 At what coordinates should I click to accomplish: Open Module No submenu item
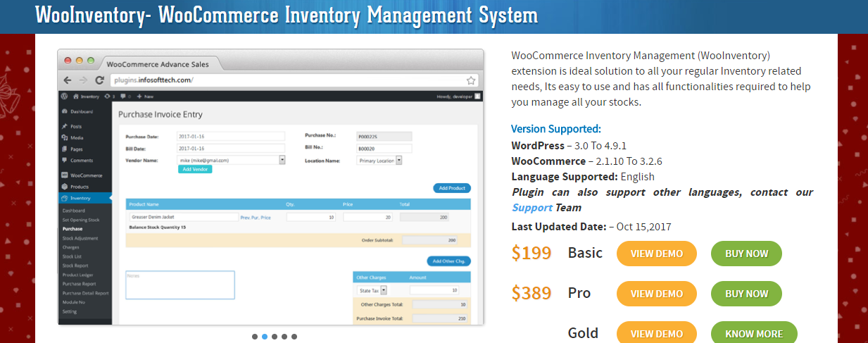click(x=73, y=302)
